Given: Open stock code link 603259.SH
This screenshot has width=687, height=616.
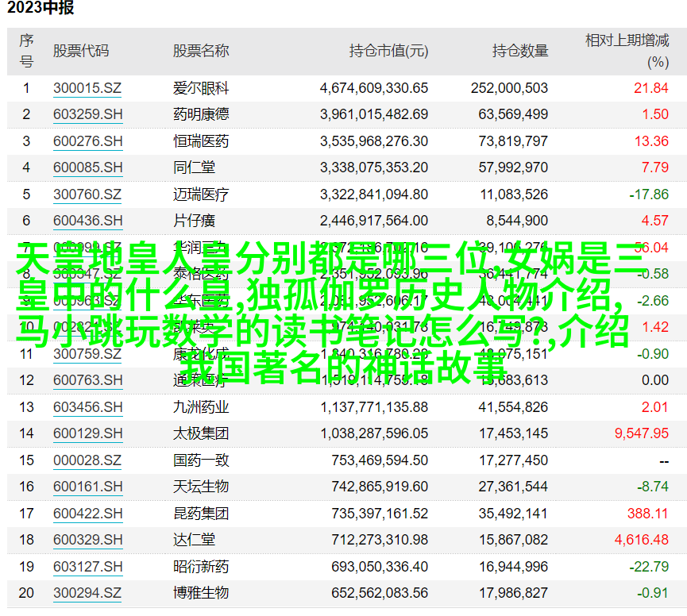Looking at the screenshot, I should coord(87,115).
